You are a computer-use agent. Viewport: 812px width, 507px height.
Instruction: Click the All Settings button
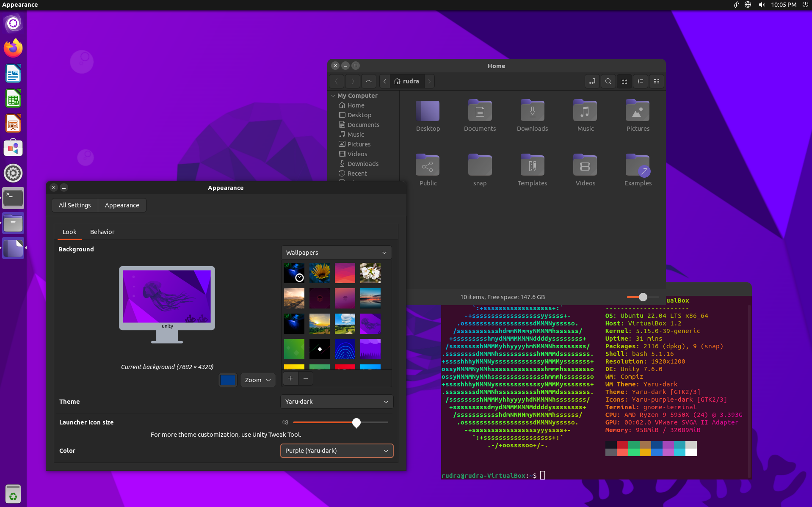(x=75, y=205)
